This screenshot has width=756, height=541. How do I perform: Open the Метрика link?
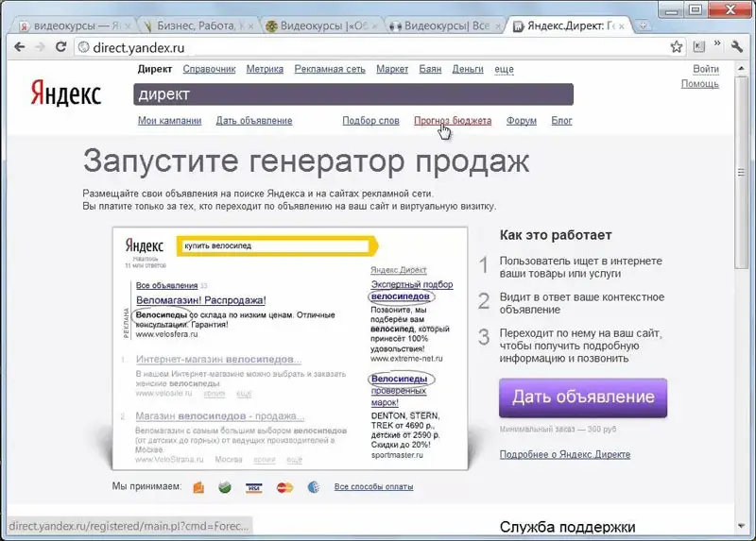pos(265,69)
